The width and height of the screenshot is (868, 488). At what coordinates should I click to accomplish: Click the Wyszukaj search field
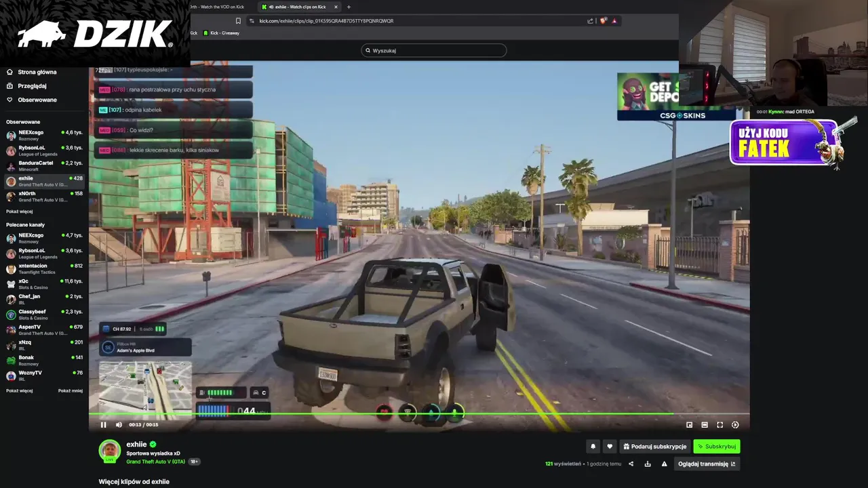point(434,50)
